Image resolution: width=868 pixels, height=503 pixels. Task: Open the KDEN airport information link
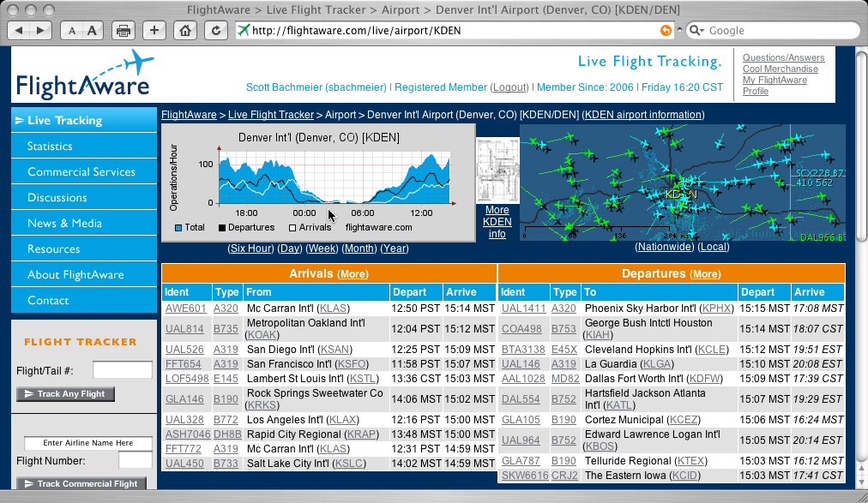point(643,115)
